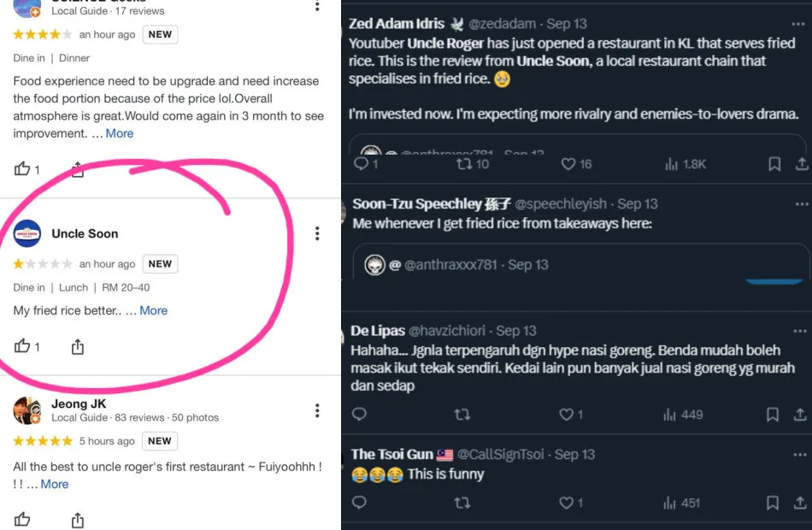Reply to Zed Adam Idris's tweet
812x530 pixels.
click(x=361, y=163)
